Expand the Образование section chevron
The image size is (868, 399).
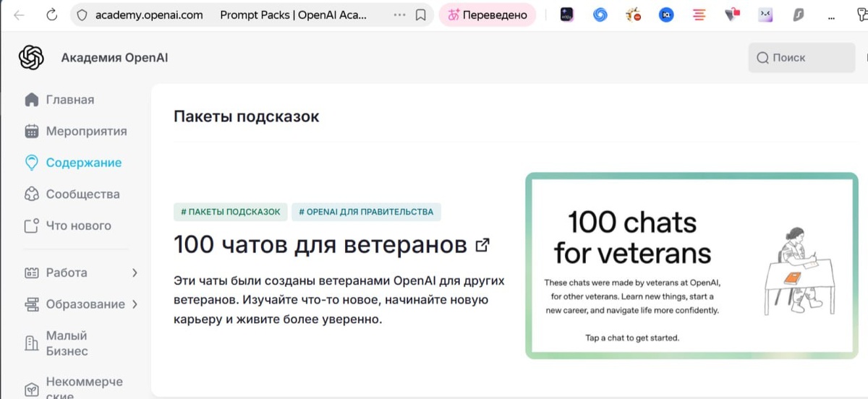pos(135,304)
